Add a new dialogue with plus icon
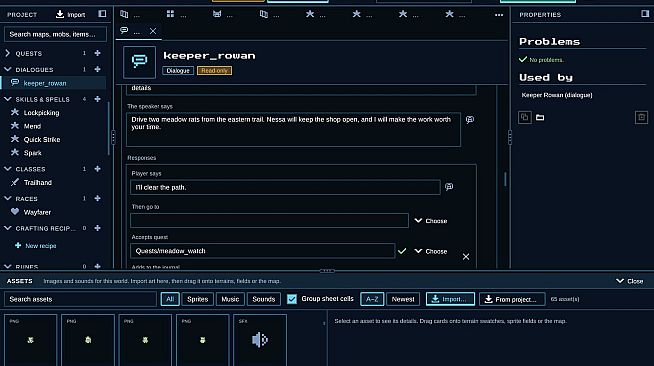This screenshot has width=654, height=366. (x=97, y=69)
